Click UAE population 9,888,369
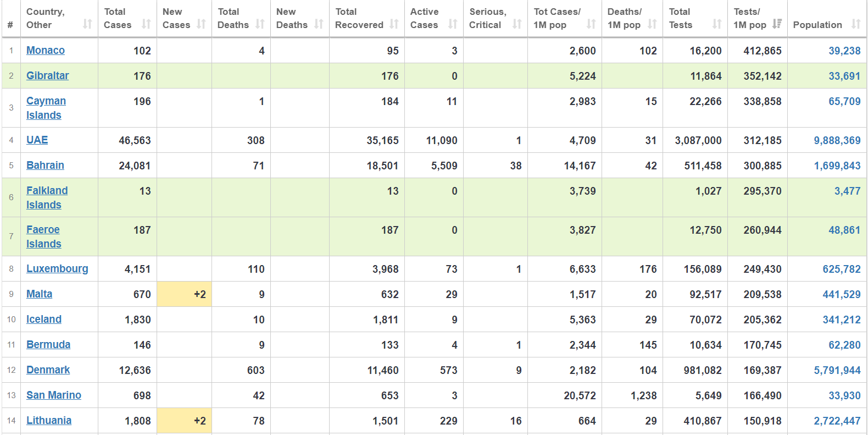 tap(837, 140)
